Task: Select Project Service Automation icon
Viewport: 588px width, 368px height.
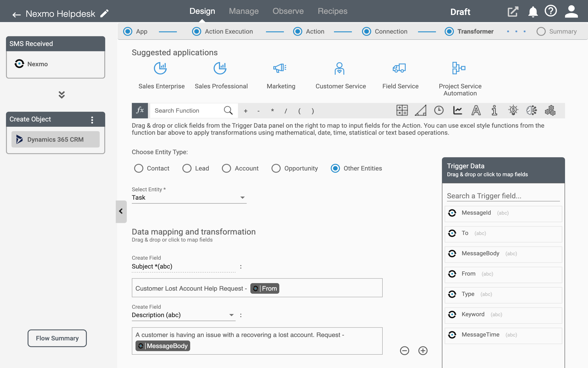Action: [x=459, y=68]
